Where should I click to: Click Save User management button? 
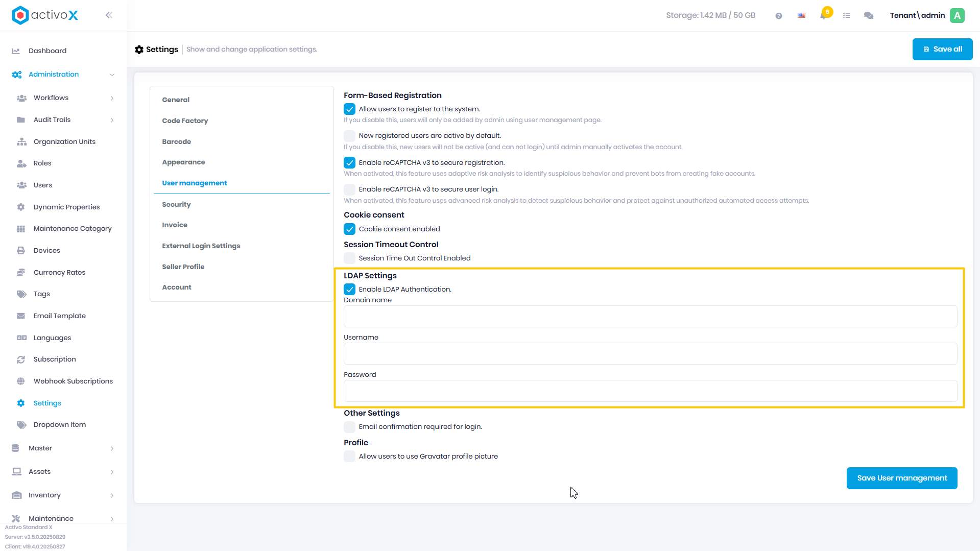(x=902, y=478)
